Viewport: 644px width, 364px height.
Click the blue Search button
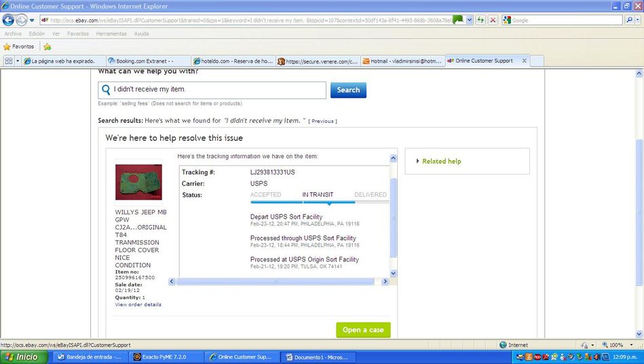point(348,90)
